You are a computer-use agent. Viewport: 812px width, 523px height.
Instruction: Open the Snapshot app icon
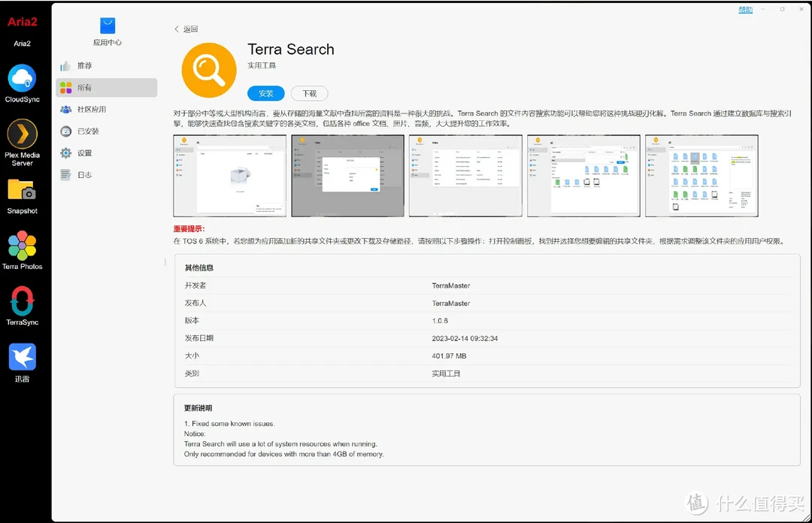pos(22,189)
